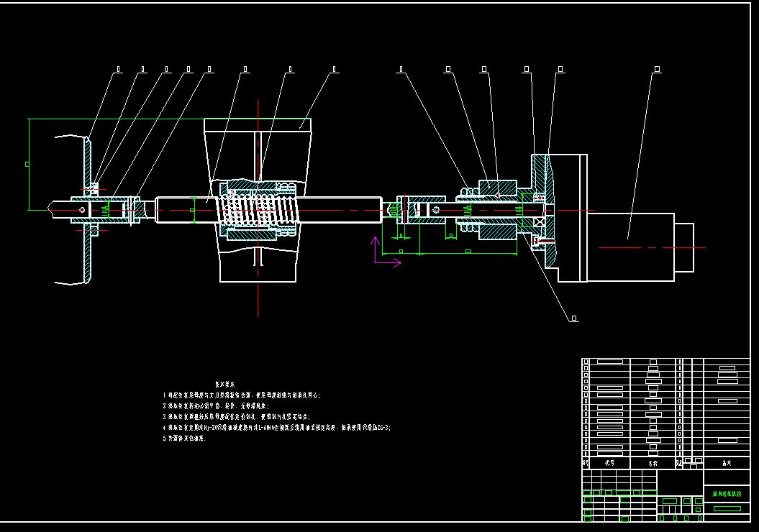Click the technical requirements heading text
Viewport: 759px width, 532px height.
point(225,385)
